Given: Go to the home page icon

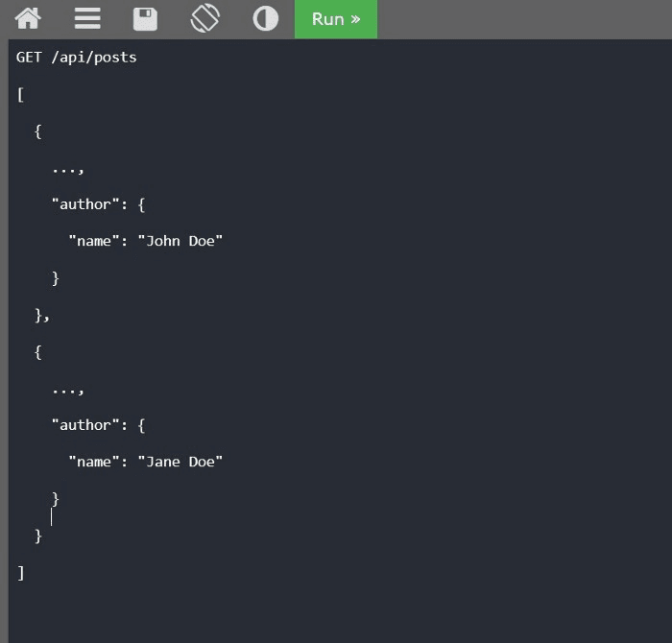Looking at the screenshot, I should pyautogui.click(x=28, y=18).
